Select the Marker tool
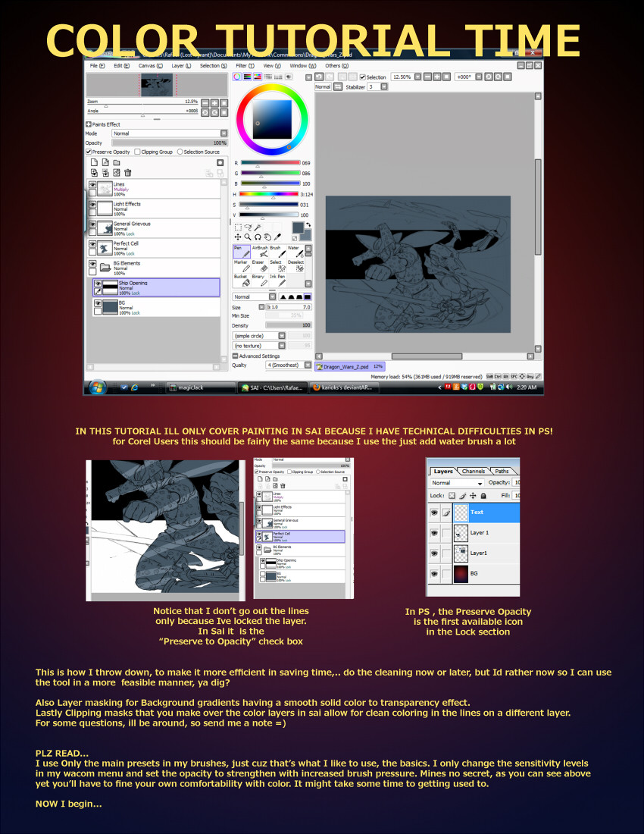Image resolution: width=644 pixels, height=834 pixels. 242,266
